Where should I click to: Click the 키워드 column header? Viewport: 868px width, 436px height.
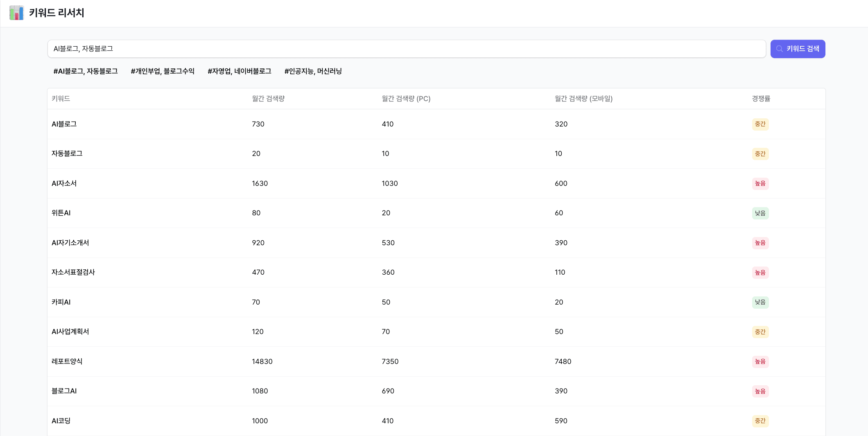61,99
